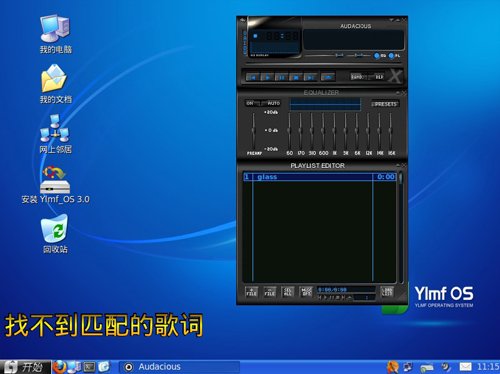This screenshot has width=500, height=374.
Task: Click the PREAMP slider in equalizer
Action: [x=254, y=131]
